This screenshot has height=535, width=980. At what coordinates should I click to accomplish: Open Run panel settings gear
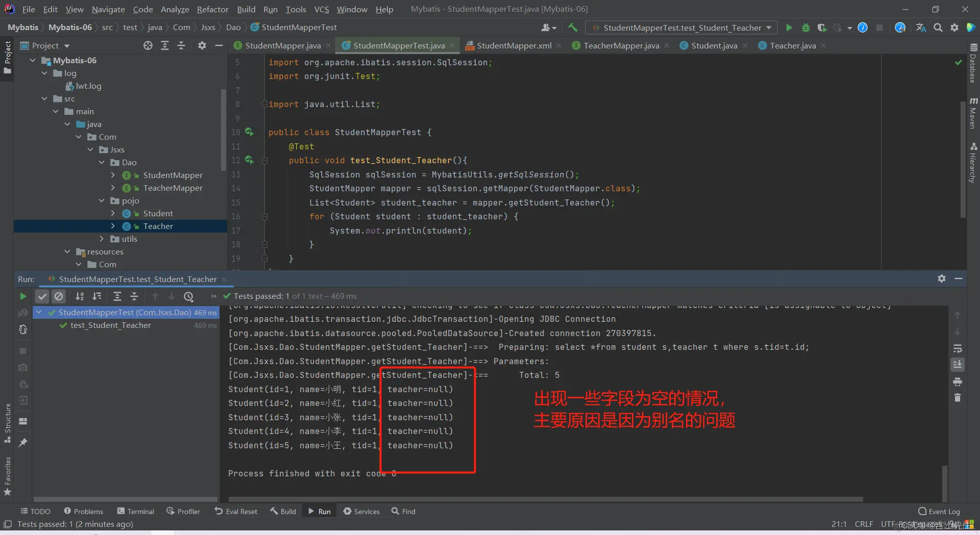[942, 278]
